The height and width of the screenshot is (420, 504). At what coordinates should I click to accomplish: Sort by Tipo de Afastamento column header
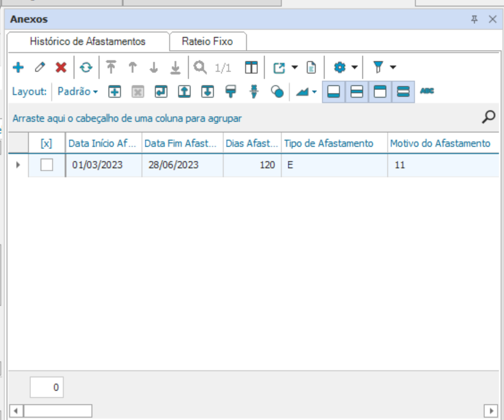(334, 144)
